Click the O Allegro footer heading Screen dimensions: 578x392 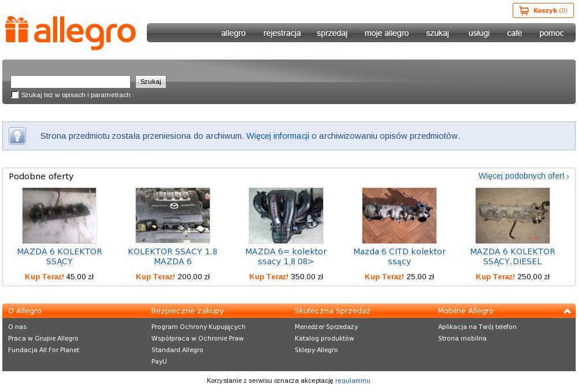tap(25, 311)
